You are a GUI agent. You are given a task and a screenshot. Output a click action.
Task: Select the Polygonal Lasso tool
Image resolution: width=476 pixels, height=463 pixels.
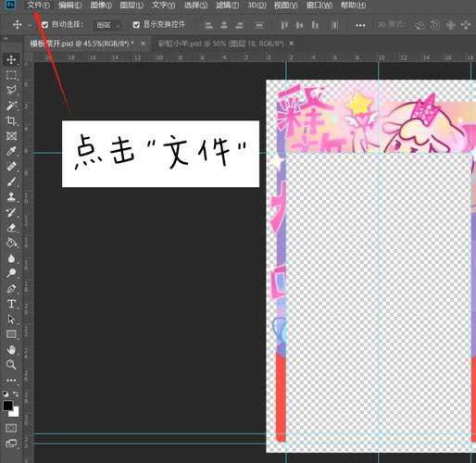click(x=11, y=90)
